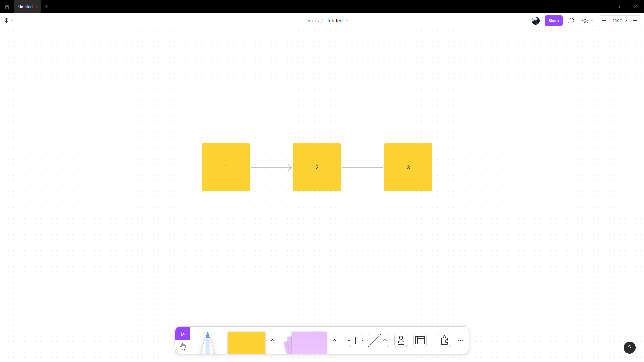Click the user avatar
This screenshot has height=362, width=644.
point(536,21)
